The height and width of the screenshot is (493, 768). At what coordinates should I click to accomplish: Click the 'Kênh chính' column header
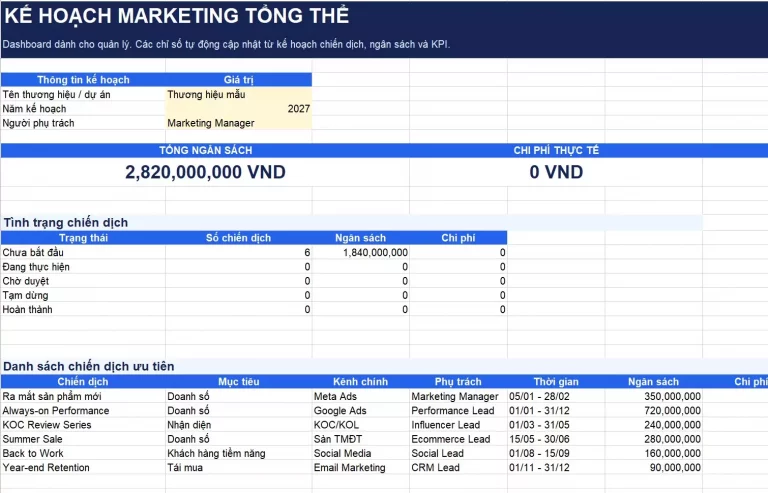[x=360, y=382]
